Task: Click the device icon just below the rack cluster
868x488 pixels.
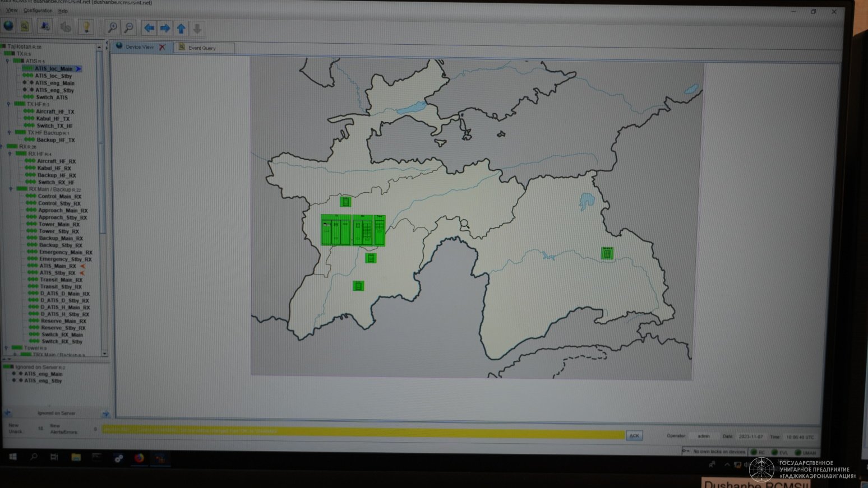Action: click(371, 258)
